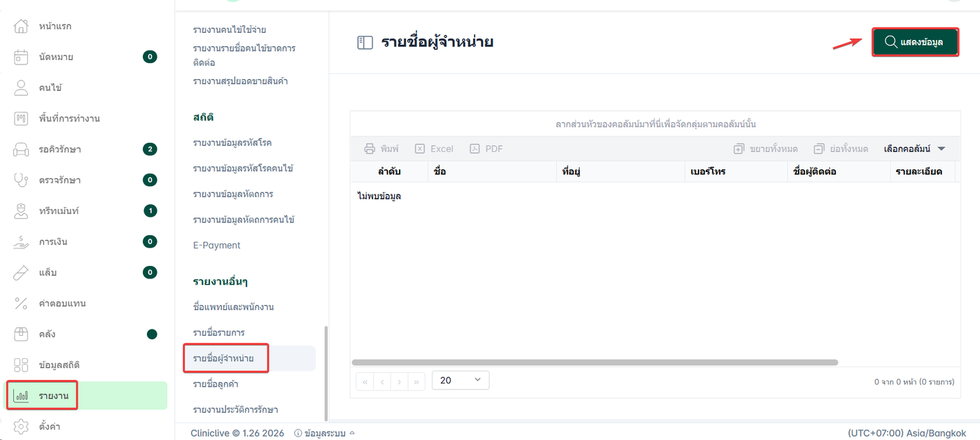Click the nurse icon beside ทรีทเม้นท์
The height and width of the screenshot is (440, 980).
pyautogui.click(x=22, y=211)
